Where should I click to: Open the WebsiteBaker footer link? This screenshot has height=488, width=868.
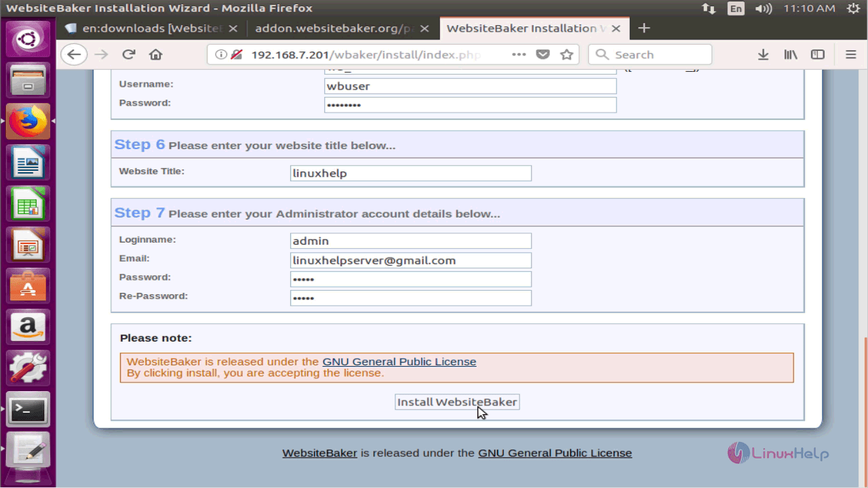(x=319, y=453)
